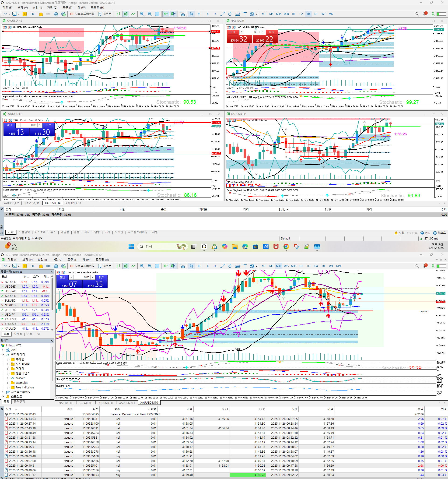The width and height of the screenshot is (448, 479).
Task: Click the search magnifier in the lower live window
Action: tap(417, 266)
